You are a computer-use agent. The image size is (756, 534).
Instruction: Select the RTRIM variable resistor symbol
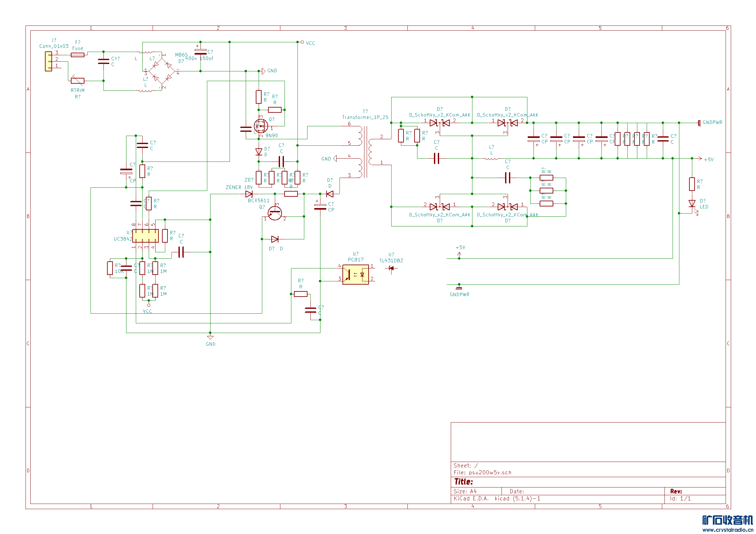(77, 81)
